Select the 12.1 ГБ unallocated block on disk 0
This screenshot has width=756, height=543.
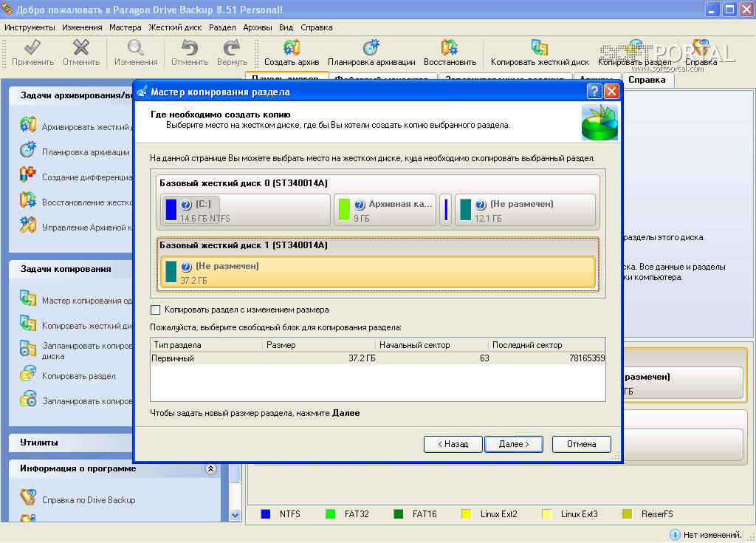[x=525, y=211]
